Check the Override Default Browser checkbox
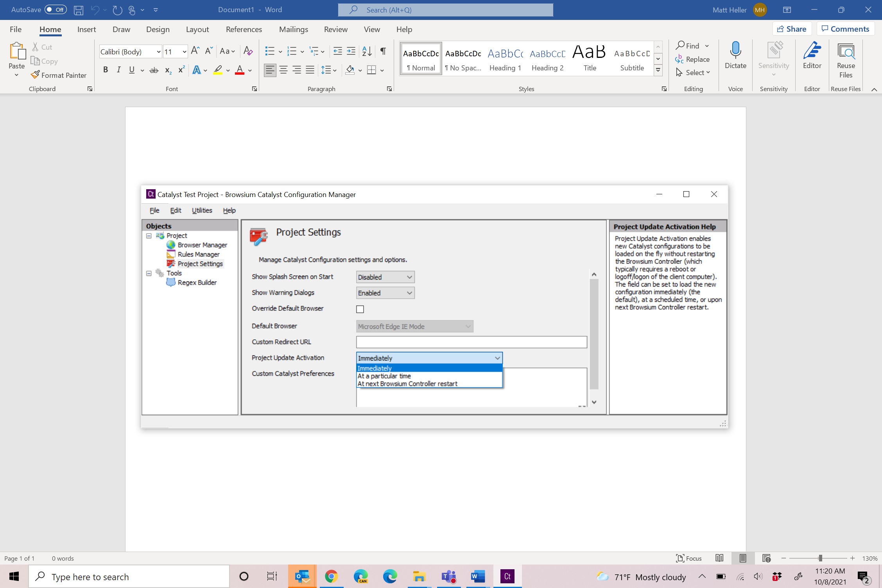 360,309
